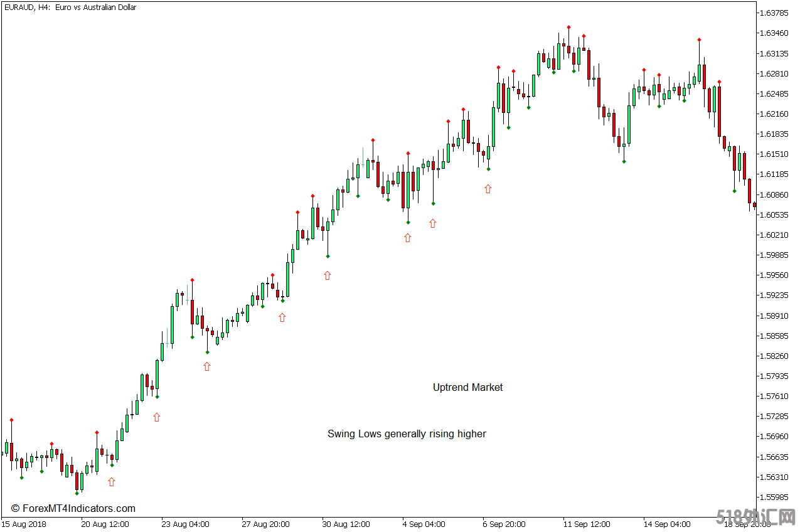The image size is (800, 532).
Task: Select red diamond at the chart's highest peak
Action: pyautogui.click(x=568, y=27)
